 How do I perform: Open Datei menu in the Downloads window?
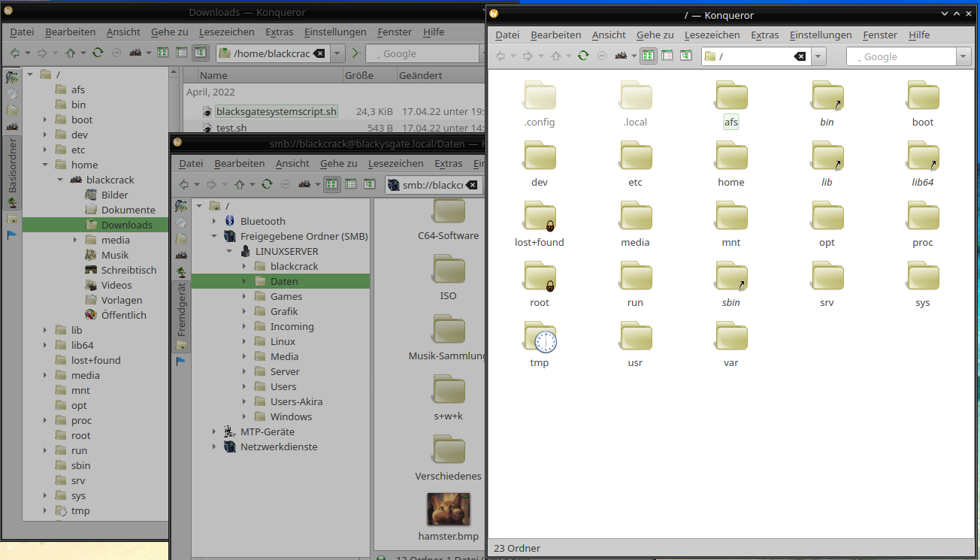[22, 32]
